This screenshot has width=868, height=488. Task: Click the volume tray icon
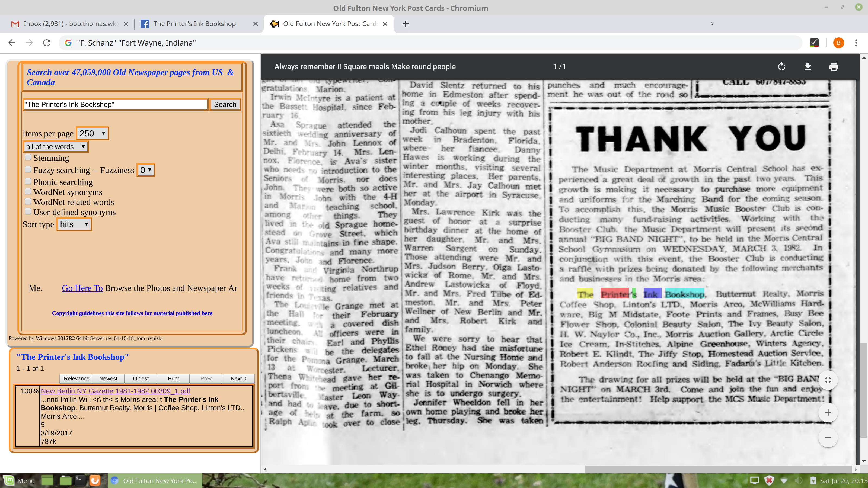coord(798,481)
